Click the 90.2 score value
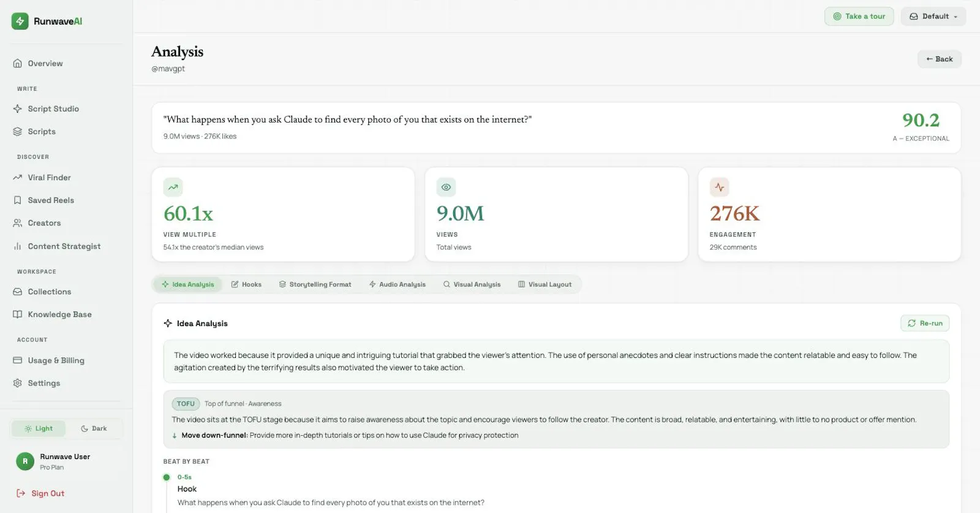The image size is (980, 513). pos(921,120)
